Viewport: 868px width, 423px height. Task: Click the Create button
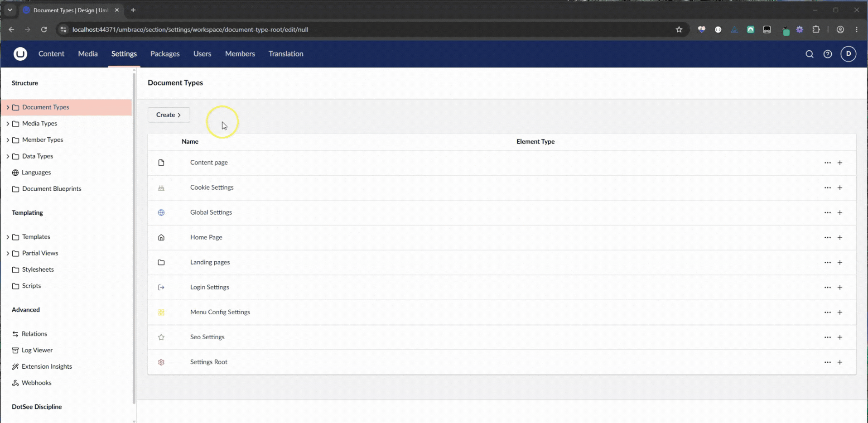169,115
